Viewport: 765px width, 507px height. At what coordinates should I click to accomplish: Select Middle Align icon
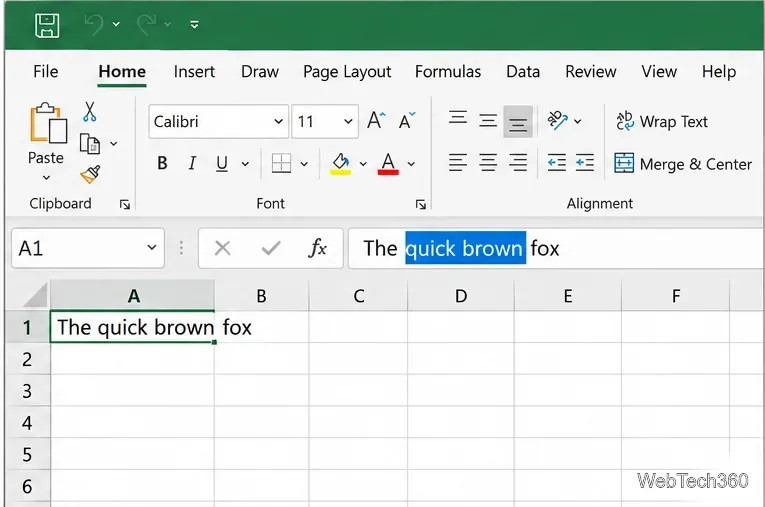click(488, 120)
